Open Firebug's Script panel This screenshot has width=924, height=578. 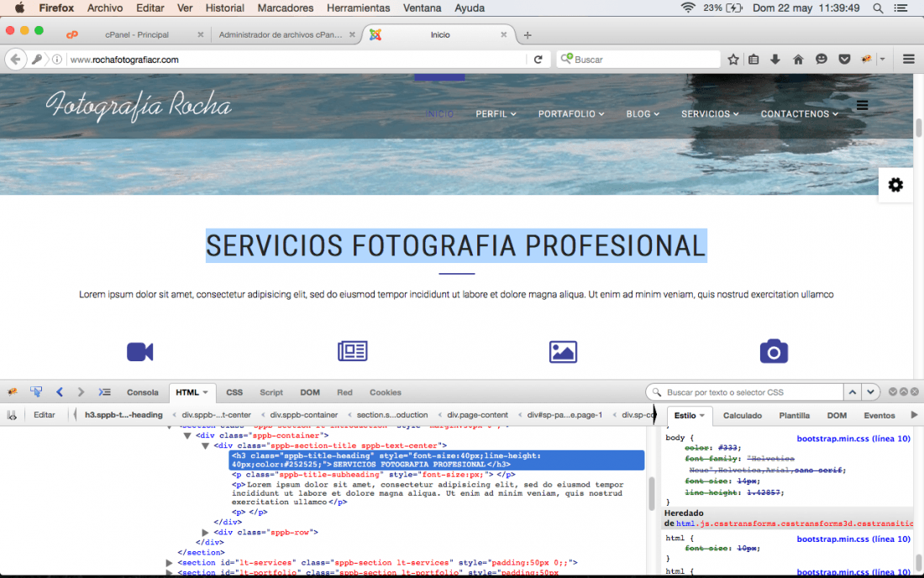coord(271,392)
